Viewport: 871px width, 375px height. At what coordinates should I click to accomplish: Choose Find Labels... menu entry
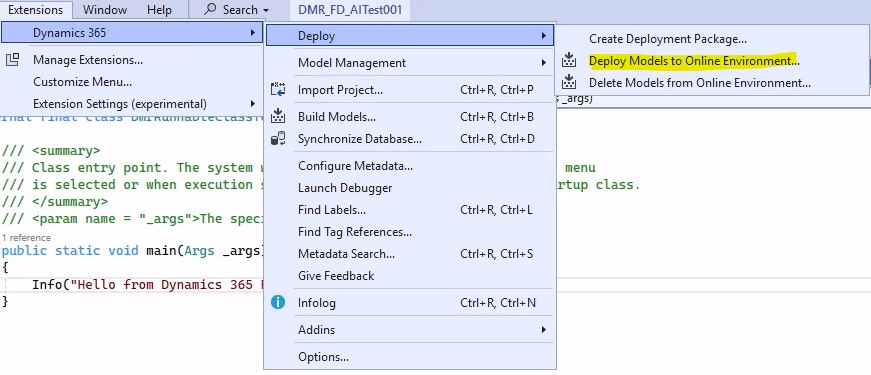tap(410, 209)
